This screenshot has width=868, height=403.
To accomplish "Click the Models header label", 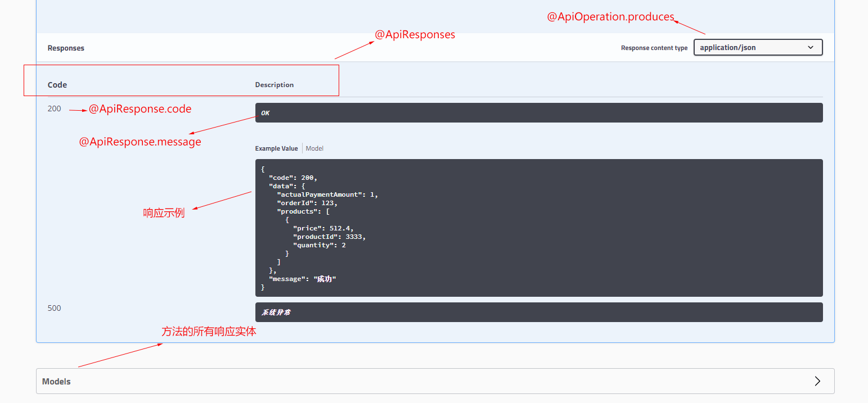I will coord(56,381).
